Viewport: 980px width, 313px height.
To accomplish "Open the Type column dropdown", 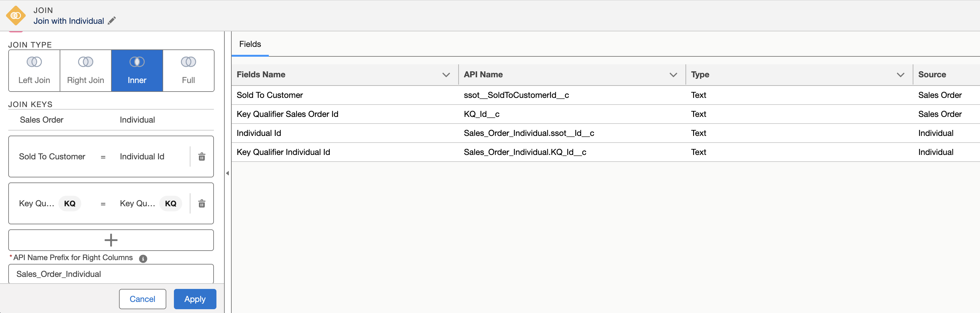I will [900, 74].
